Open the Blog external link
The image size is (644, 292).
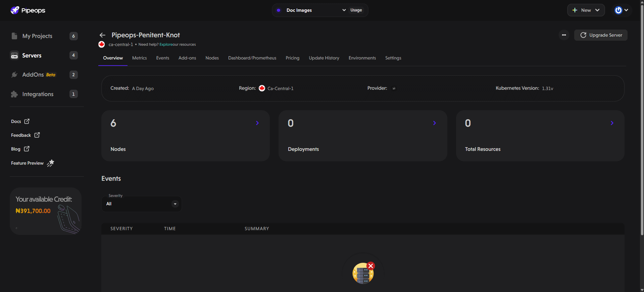[20, 149]
